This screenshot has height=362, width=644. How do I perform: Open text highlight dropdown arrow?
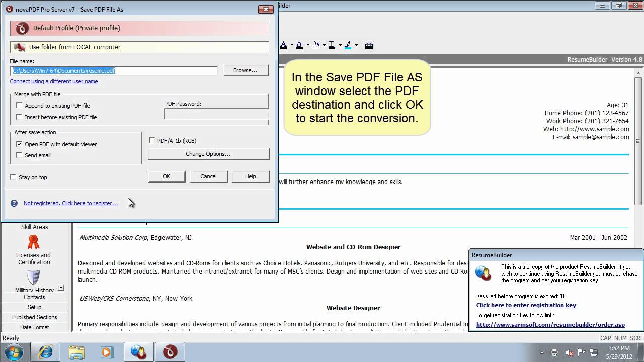pos(307,45)
